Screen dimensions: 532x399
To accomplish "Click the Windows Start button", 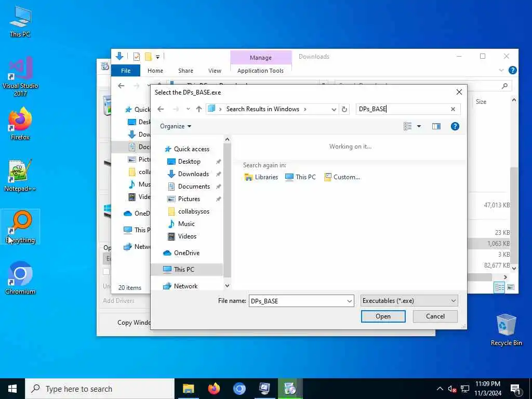I will click(12, 389).
